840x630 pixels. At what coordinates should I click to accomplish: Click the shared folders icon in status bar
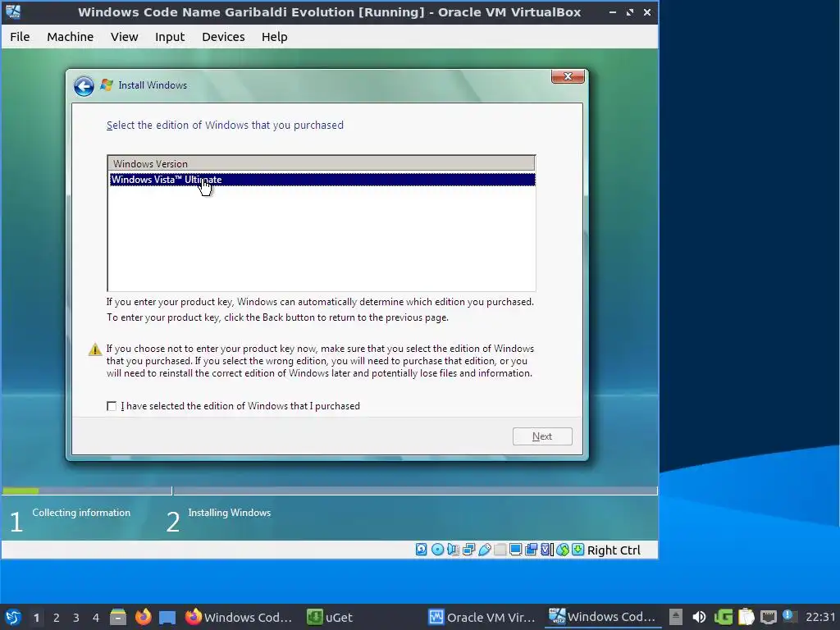[500, 550]
